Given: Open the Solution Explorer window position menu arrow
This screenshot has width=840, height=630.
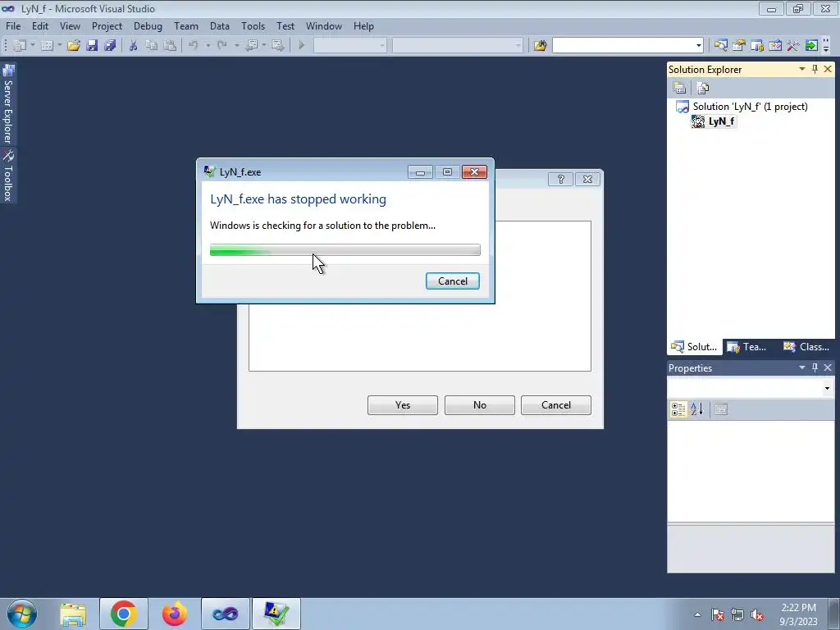Looking at the screenshot, I should click(802, 69).
